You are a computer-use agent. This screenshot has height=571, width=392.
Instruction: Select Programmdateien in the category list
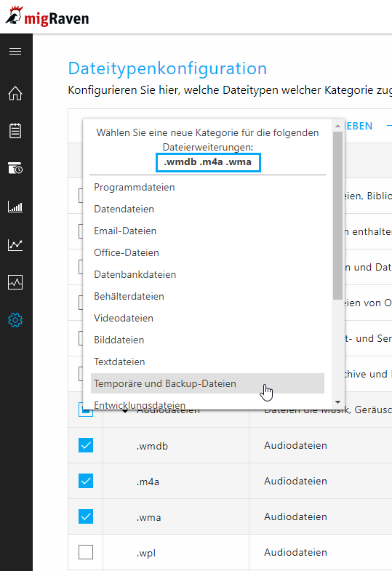click(207, 187)
